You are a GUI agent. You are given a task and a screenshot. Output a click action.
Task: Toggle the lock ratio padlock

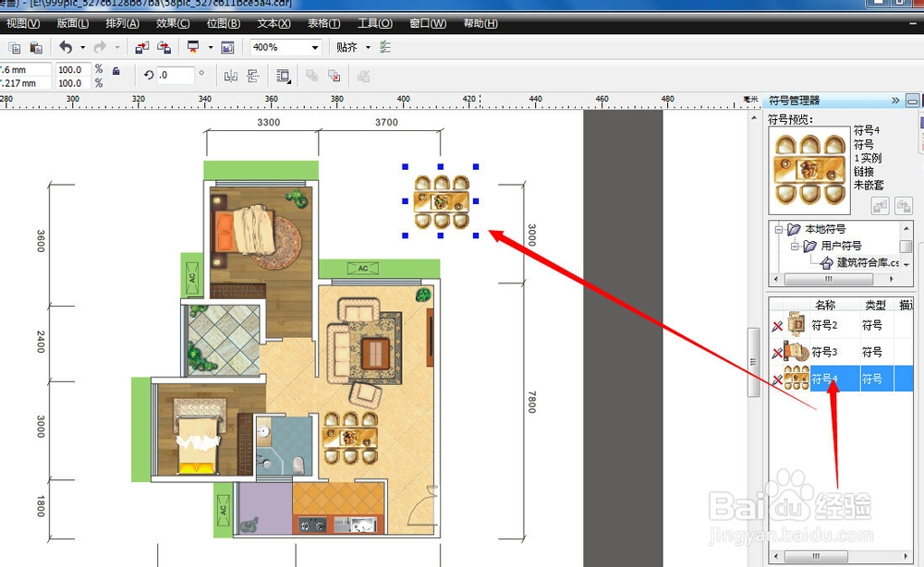point(116,71)
